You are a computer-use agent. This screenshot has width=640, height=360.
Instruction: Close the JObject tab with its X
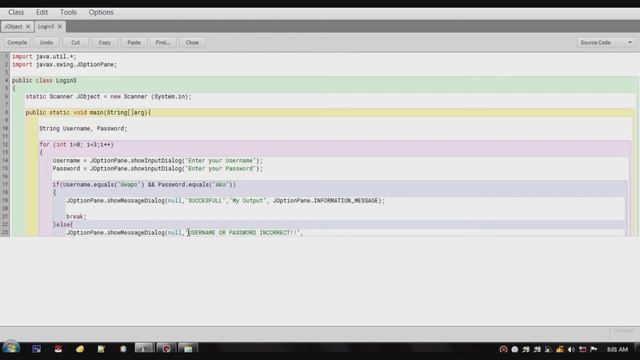coord(28,27)
